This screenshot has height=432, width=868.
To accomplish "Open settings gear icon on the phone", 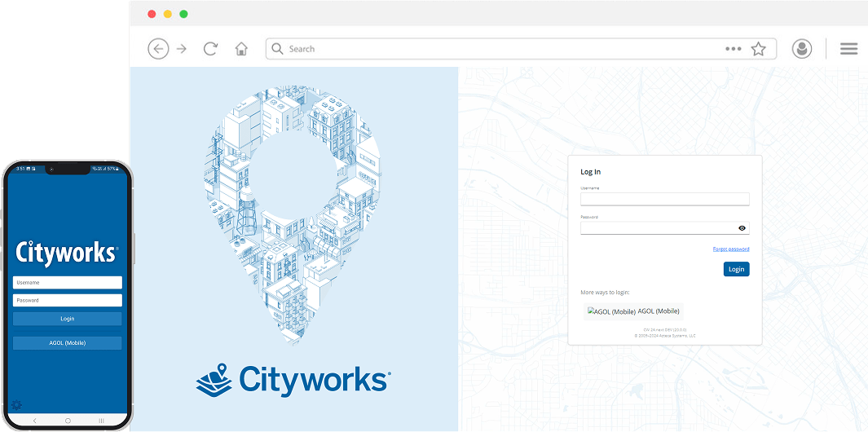I will click(16, 405).
